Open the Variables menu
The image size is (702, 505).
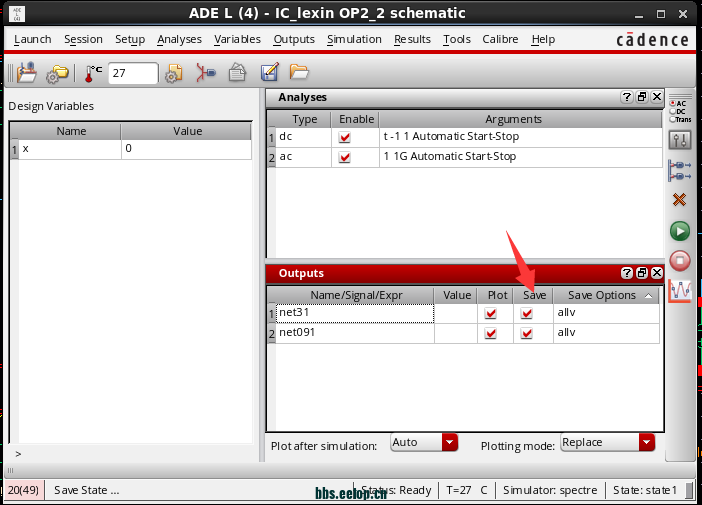point(237,39)
